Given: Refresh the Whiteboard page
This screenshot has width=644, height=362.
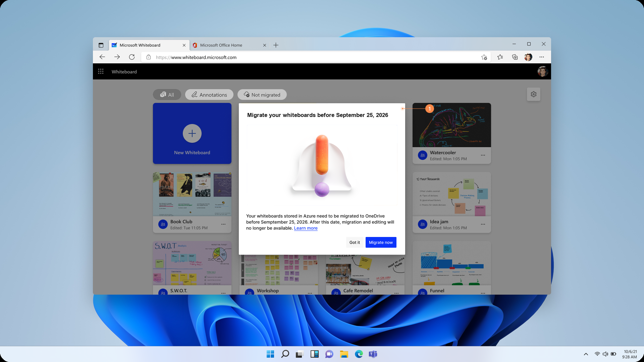Looking at the screenshot, I should [132, 57].
